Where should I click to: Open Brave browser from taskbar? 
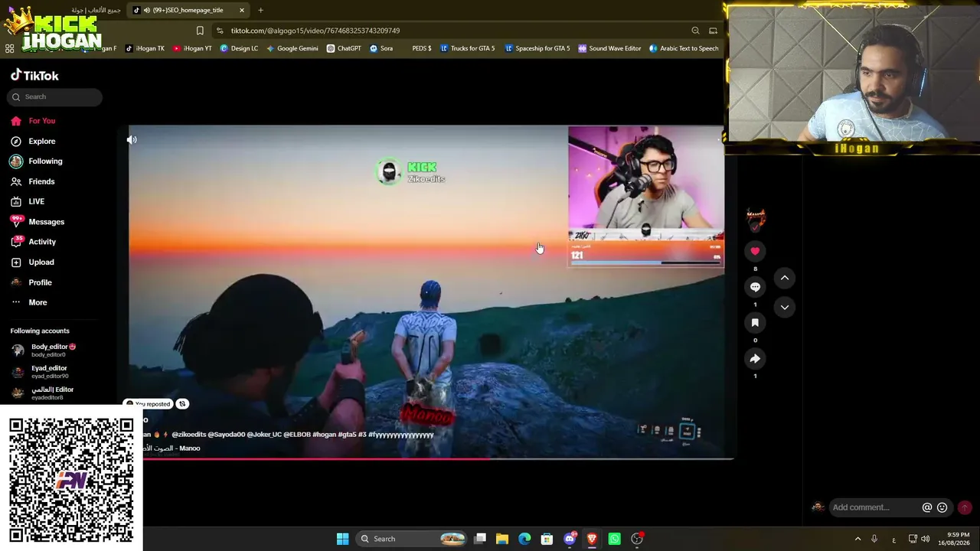(x=592, y=539)
